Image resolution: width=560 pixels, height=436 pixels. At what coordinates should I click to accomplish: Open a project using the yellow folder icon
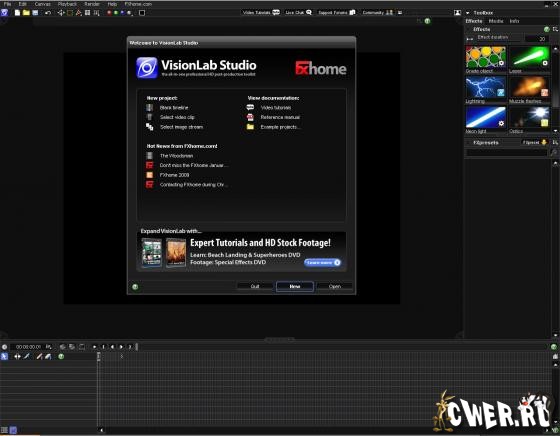click(x=26, y=13)
